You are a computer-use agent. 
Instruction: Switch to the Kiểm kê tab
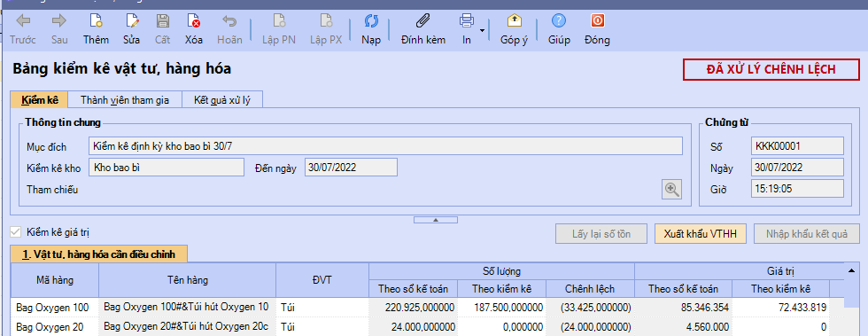point(40,100)
